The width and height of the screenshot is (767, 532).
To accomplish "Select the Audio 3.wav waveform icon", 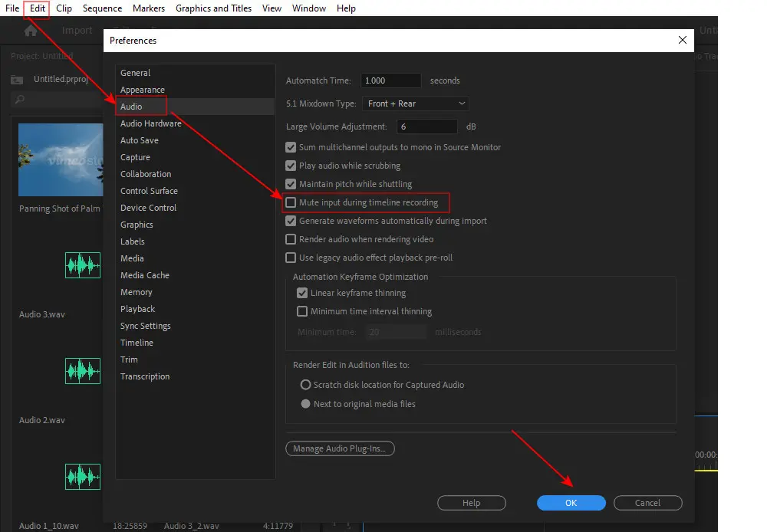I will pyautogui.click(x=83, y=265).
